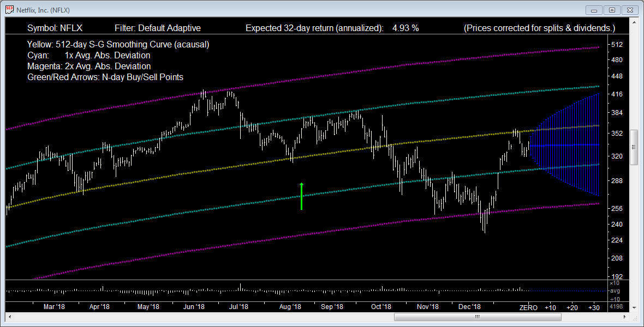Click the ZERO axis marker
644x327 pixels.
(x=528, y=308)
